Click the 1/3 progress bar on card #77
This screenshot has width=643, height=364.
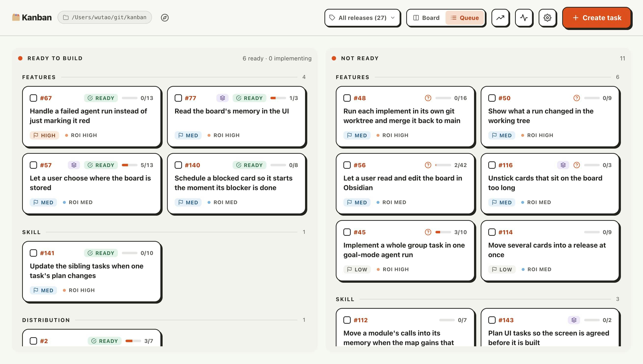tap(278, 98)
